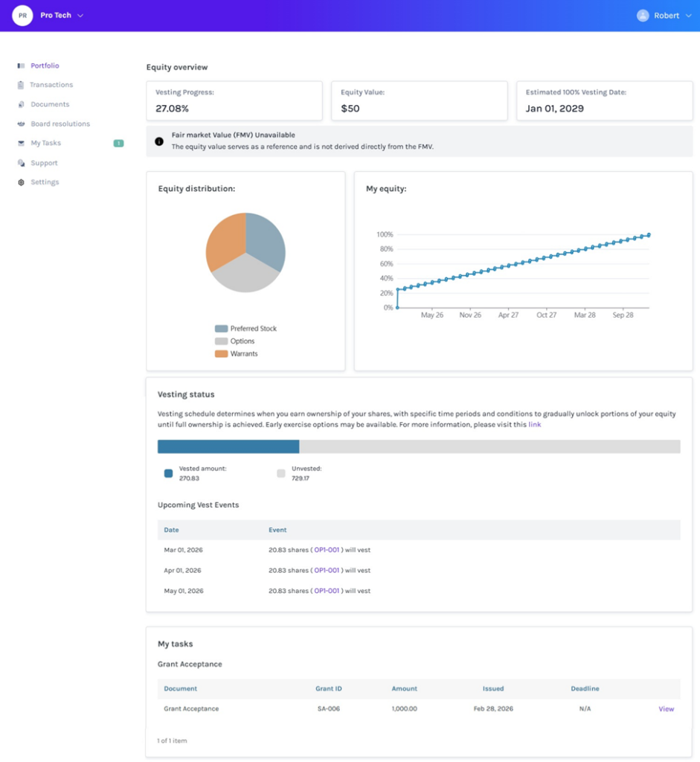
Task: Expand the Date column header in Upcoming Vest Events
Action: pyautogui.click(x=171, y=530)
